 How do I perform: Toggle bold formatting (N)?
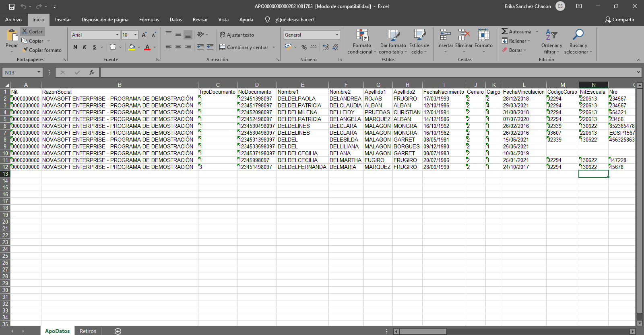click(x=75, y=47)
